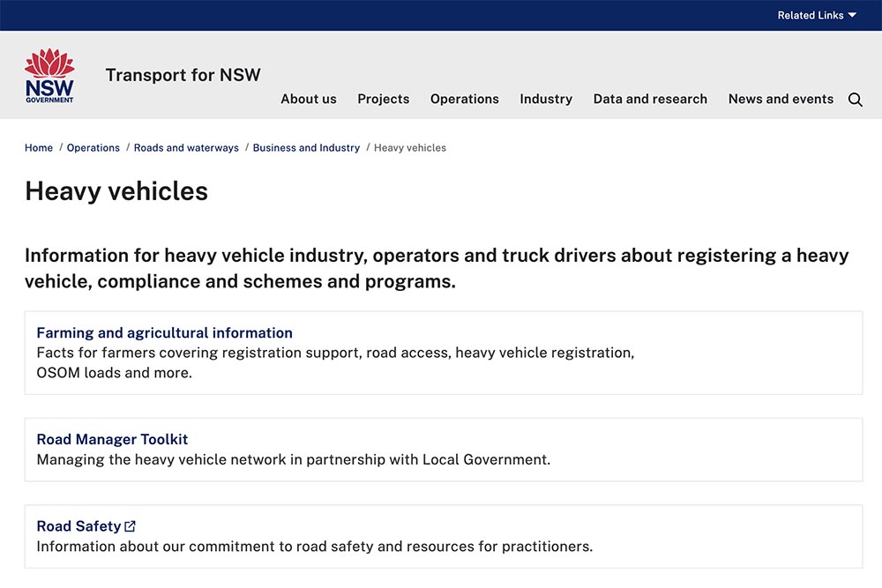882x588 pixels.
Task: Select the Operations navigation item
Action: pos(464,99)
